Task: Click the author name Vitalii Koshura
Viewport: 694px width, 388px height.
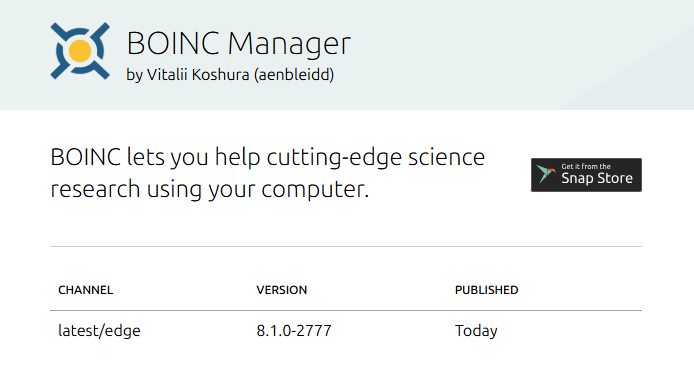Action: tap(198, 74)
